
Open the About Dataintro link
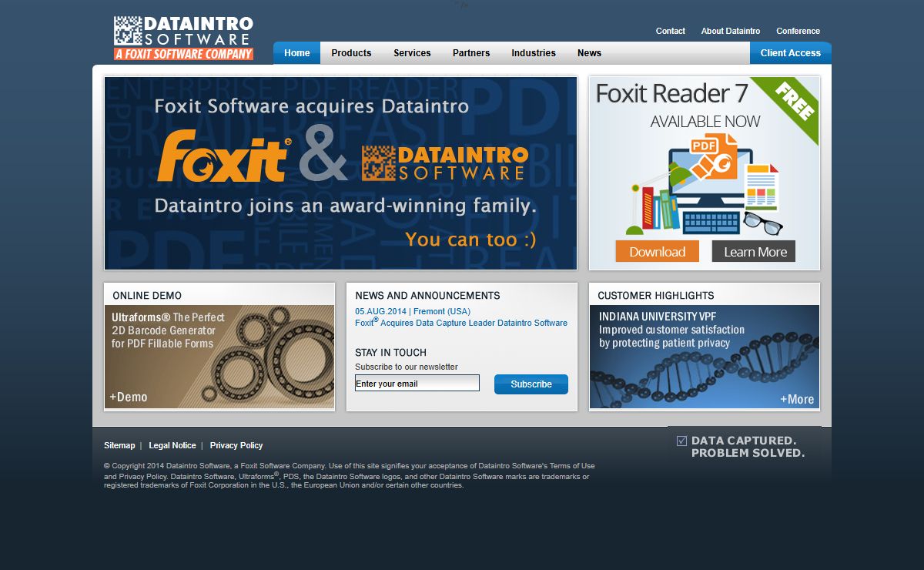pyautogui.click(x=730, y=31)
